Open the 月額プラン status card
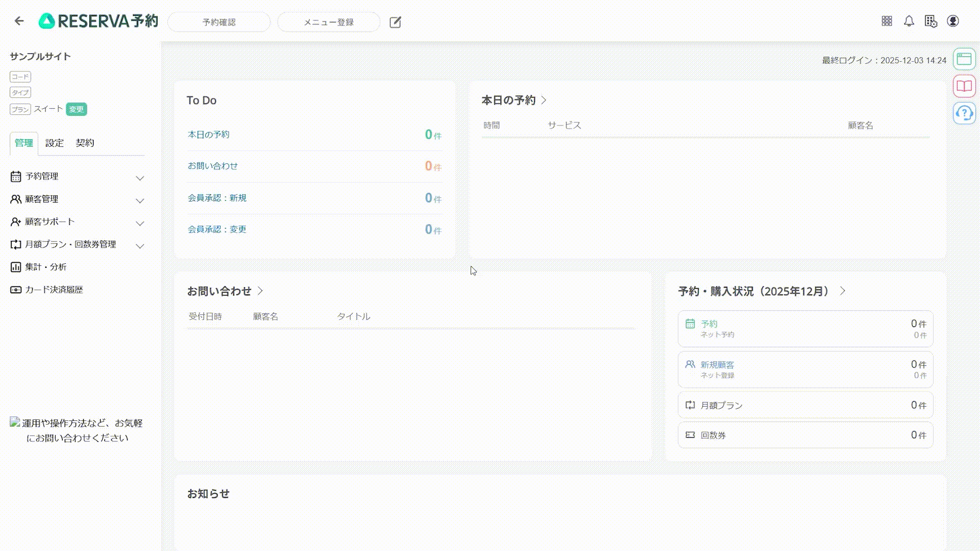This screenshot has width=980, height=551. point(805,405)
